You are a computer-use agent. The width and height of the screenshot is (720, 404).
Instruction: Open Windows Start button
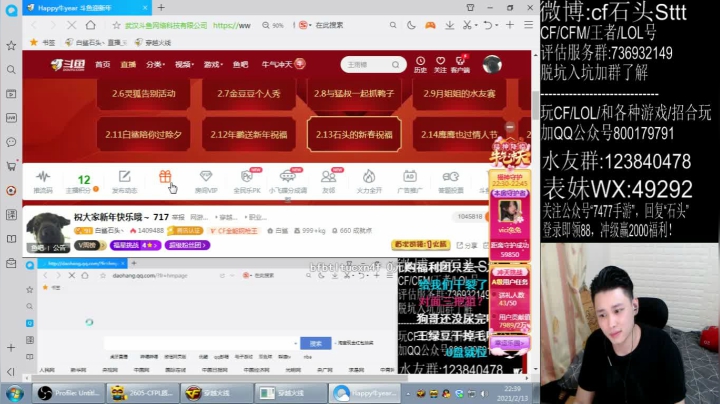pos(14,393)
